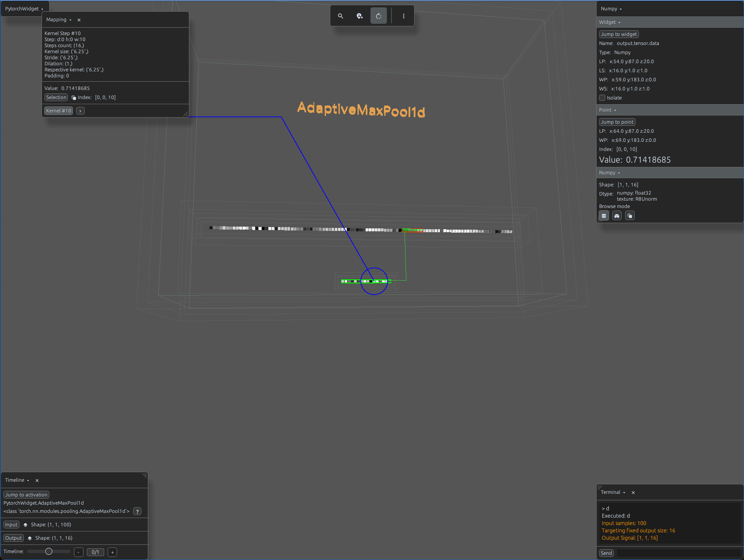Enable the Isolate checkbox
Image resolution: width=744 pixels, height=560 pixels.
coord(602,98)
